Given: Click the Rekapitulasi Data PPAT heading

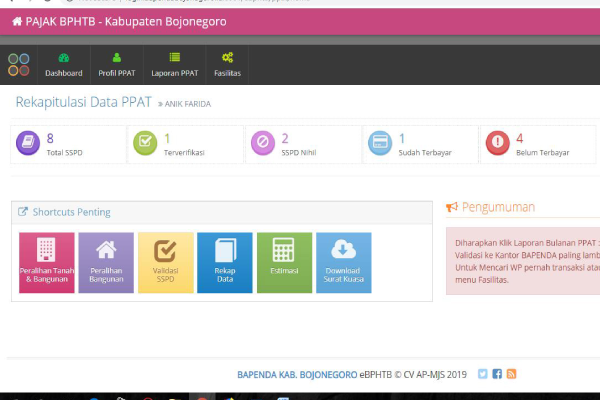Looking at the screenshot, I should click(x=83, y=102).
